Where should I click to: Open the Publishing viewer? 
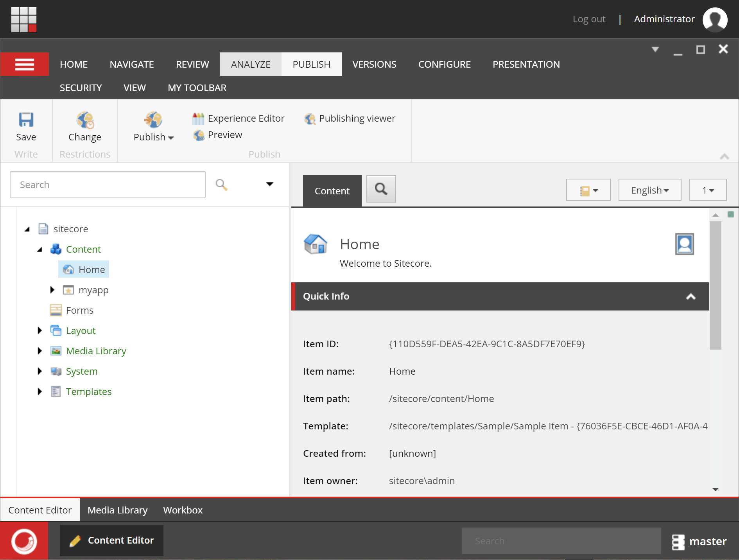coord(350,118)
